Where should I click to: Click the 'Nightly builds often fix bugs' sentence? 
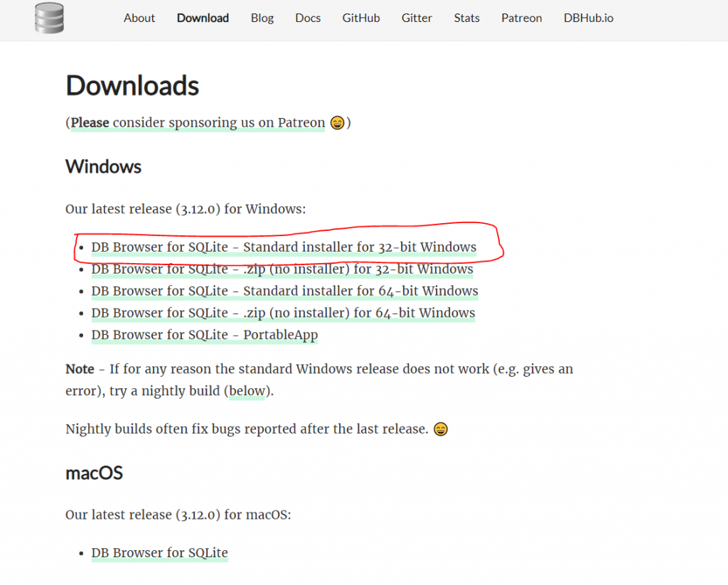point(247,429)
